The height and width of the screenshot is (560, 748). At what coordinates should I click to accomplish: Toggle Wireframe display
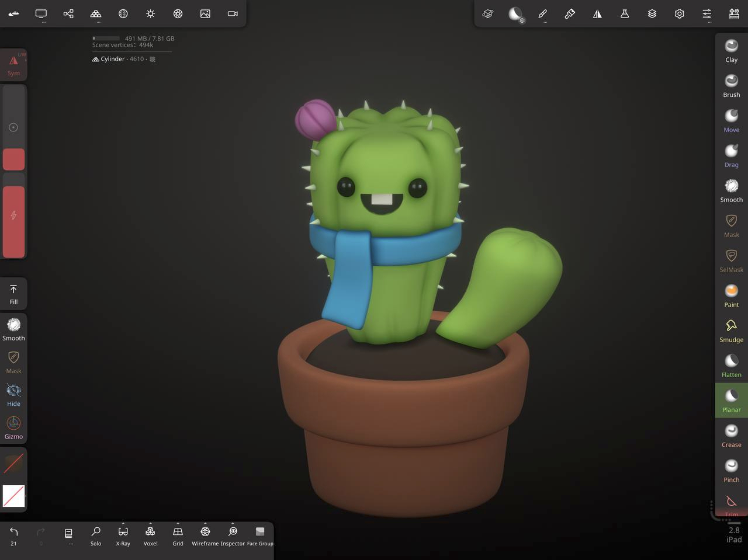point(205,535)
